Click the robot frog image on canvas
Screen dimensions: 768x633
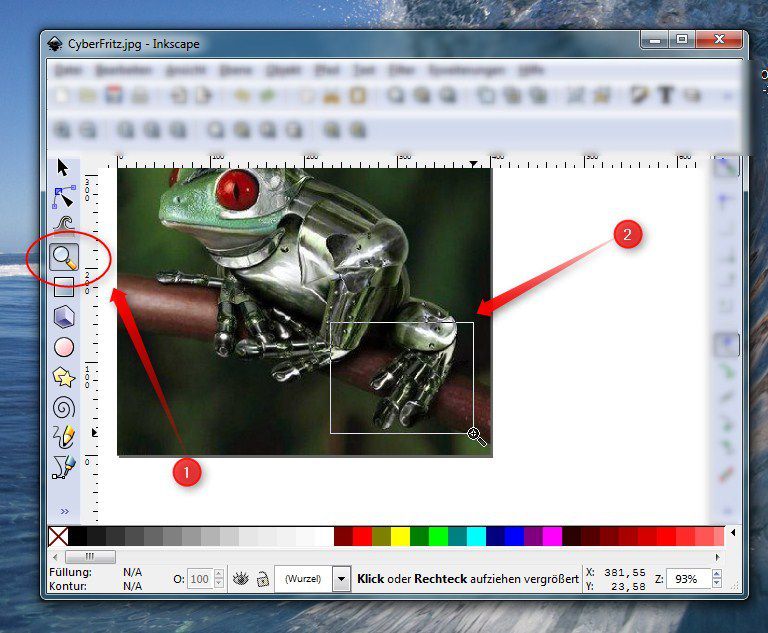point(305,312)
